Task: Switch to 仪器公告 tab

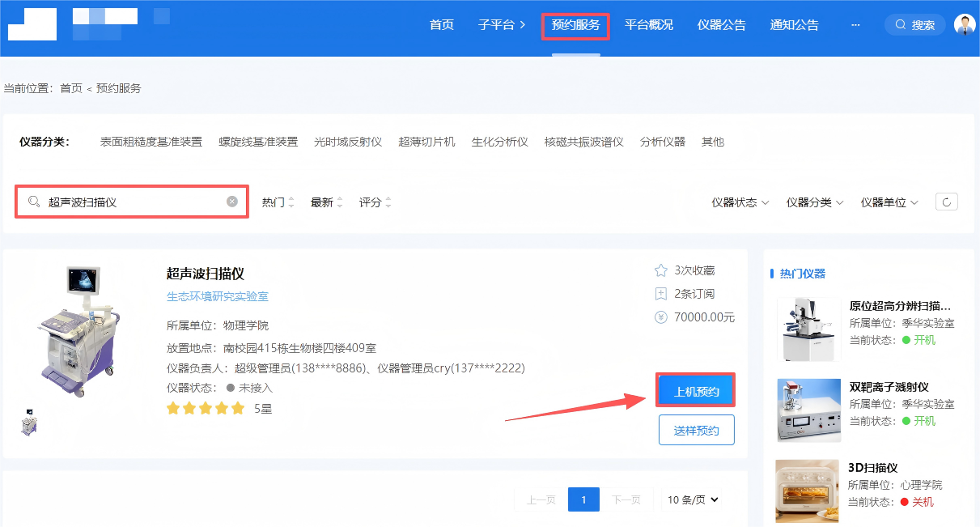Action: (x=721, y=25)
